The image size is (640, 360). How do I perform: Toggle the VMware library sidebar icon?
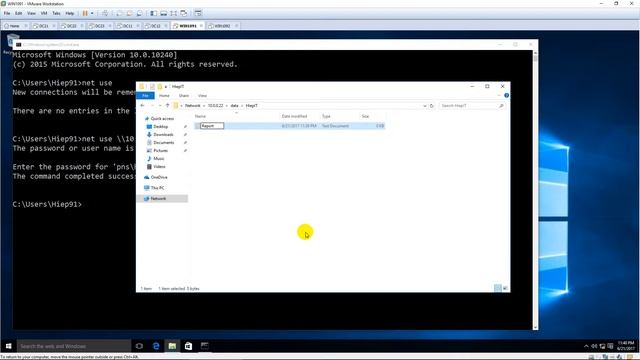pos(153,13)
